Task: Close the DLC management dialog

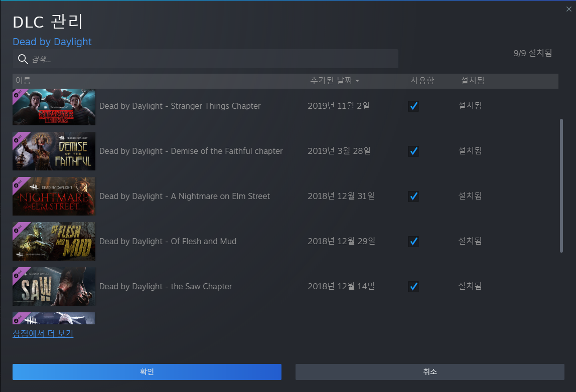Action: pyautogui.click(x=568, y=9)
